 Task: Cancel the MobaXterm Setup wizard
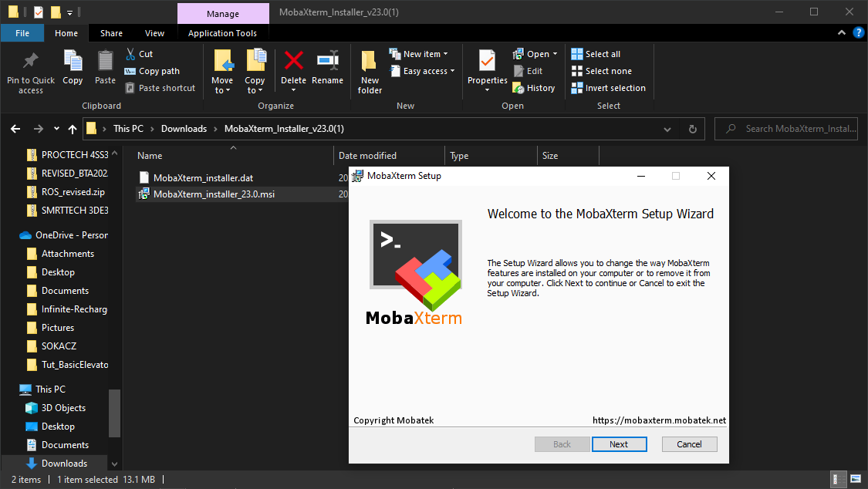click(689, 444)
